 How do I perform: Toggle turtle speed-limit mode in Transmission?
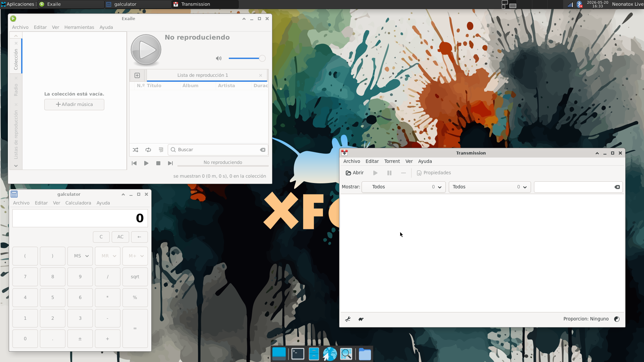click(x=361, y=319)
